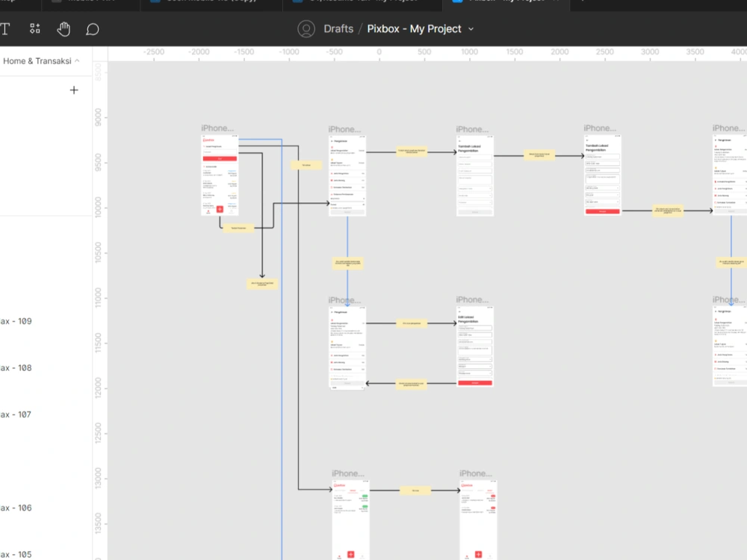Click iPhone label above Pixbox home frame

[217, 128]
